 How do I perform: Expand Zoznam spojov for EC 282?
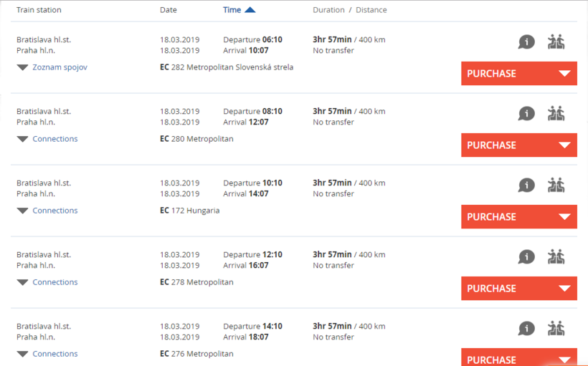point(60,67)
